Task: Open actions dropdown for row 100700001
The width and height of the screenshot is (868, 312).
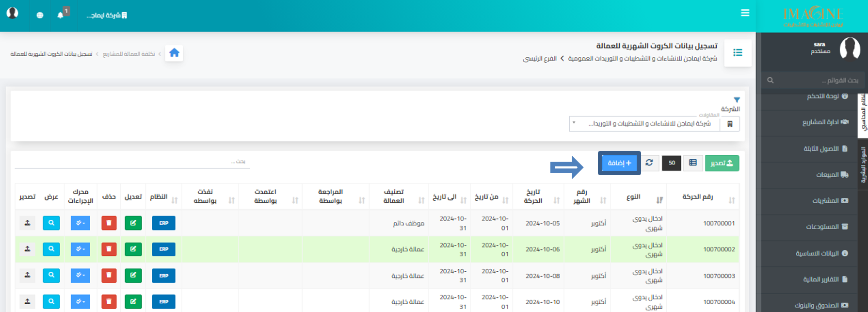Action: click(x=80, y=223)
